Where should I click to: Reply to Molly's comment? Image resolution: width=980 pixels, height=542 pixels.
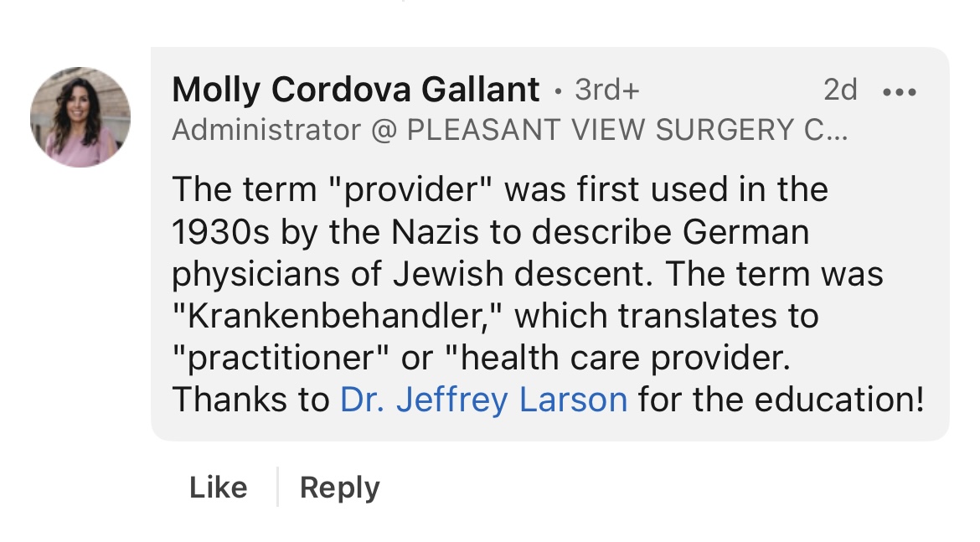[339, 487]
